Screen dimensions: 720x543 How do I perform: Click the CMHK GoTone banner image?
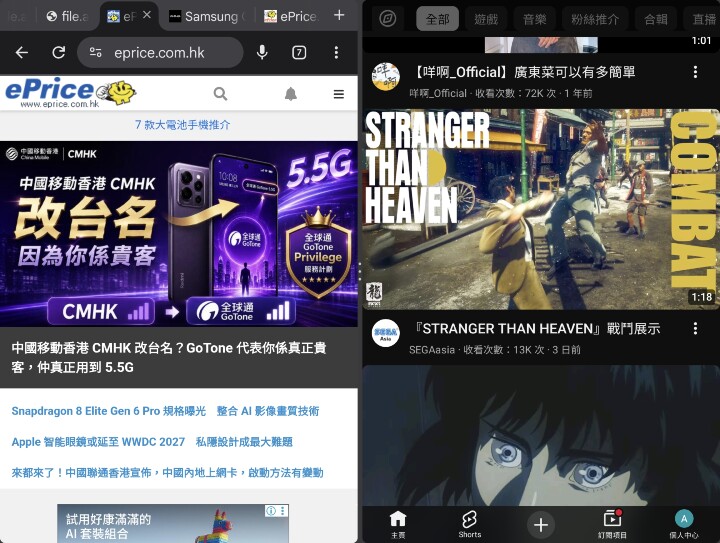click(179, 234)
